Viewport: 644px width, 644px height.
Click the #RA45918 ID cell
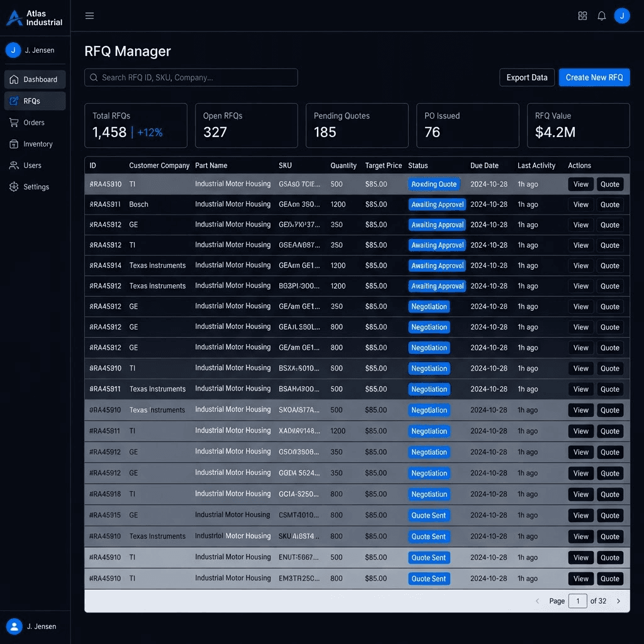[105, 494]
